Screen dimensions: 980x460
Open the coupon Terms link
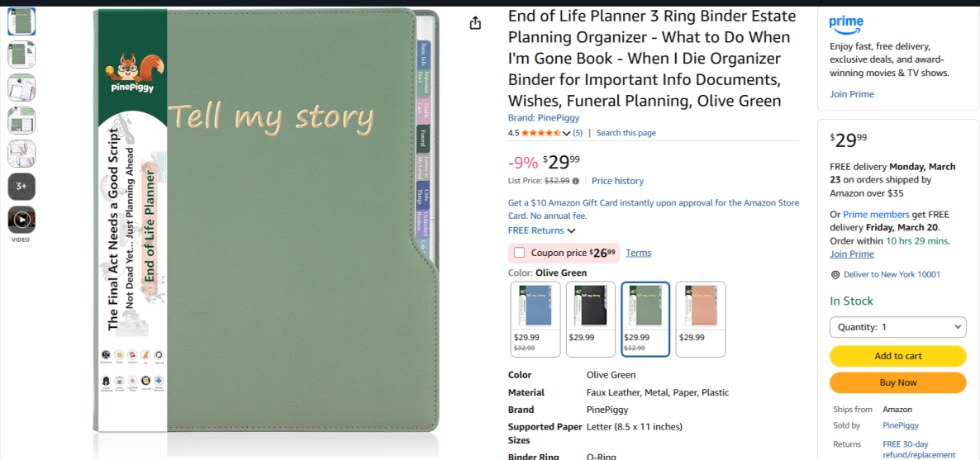coord(638,253)
